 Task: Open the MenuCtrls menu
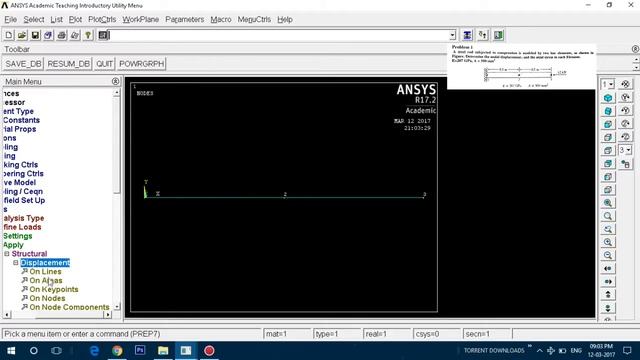pyautogui.click(x=254, y=20)
